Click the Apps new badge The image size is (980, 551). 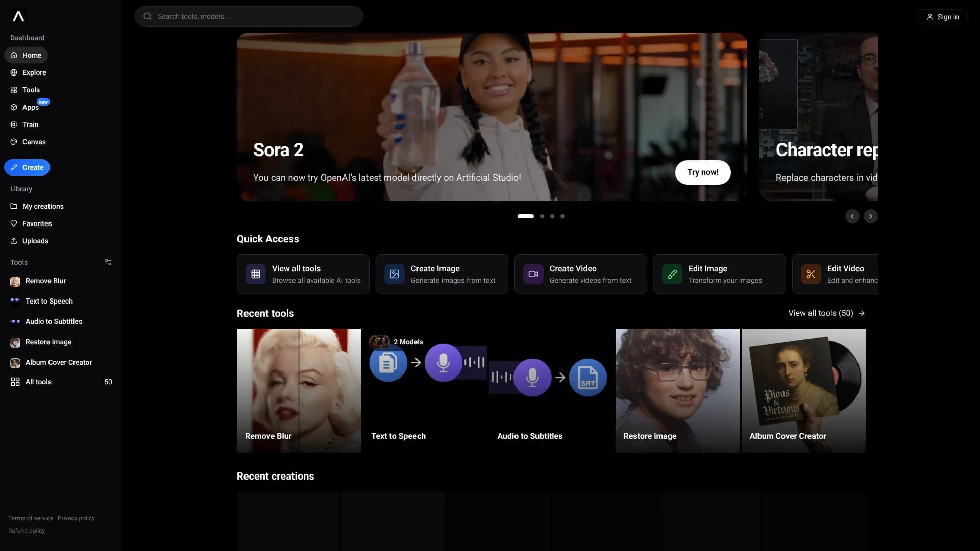click(x=43, y=102)
